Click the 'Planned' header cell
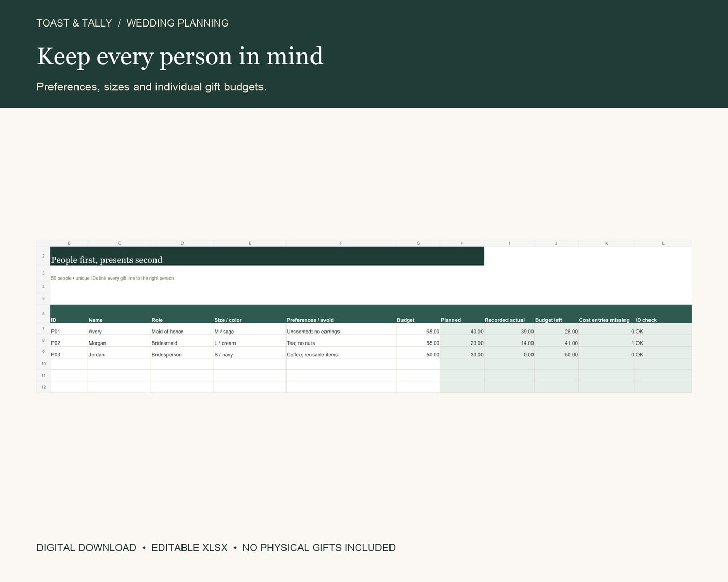Screen dimensions: 728x582 pyautogui.click(x=462, y=314)
